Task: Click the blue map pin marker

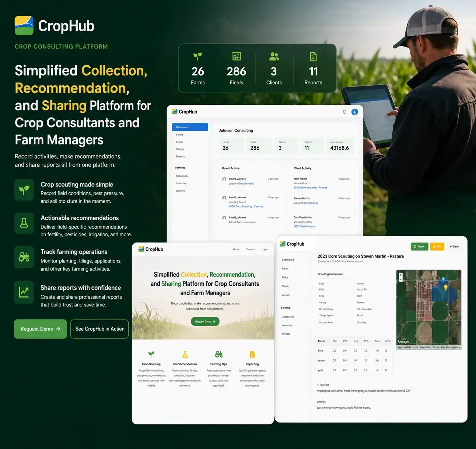Action: tap(443, 280)
